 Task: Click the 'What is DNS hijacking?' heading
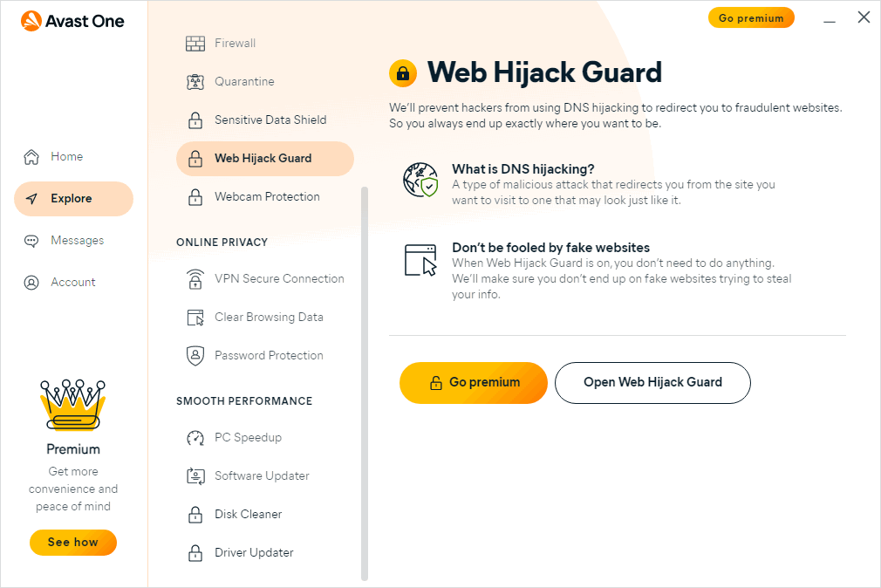coord(523,169)
